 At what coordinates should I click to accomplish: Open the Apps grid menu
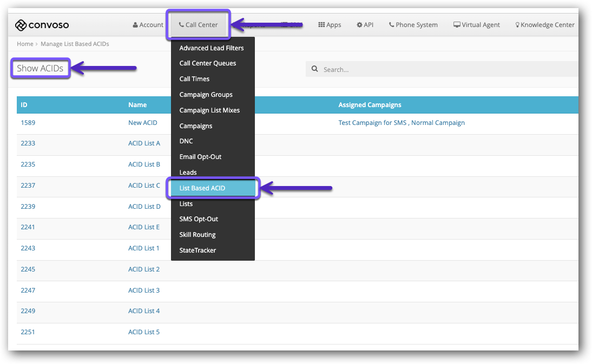[330, 25]
